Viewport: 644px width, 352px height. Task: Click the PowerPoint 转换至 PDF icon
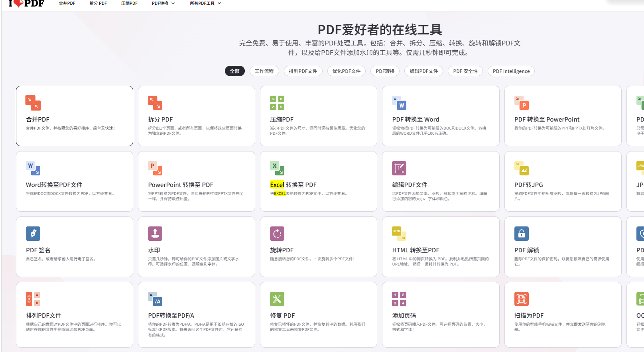click(x=155, y=168)
